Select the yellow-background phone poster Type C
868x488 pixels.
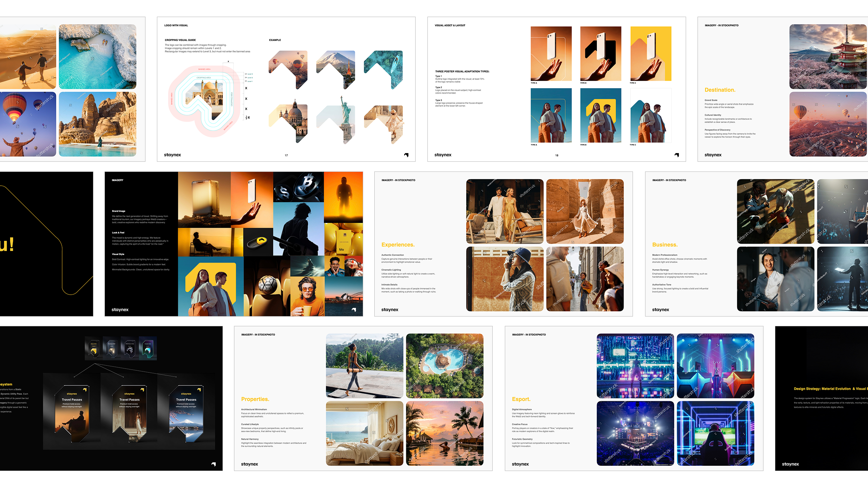coord(651,54)
